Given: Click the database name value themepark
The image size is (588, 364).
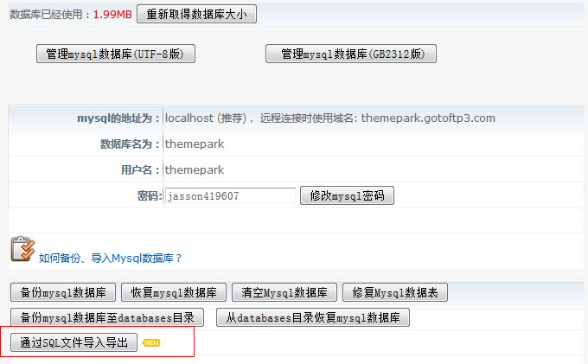Looking at the screenshot, I should pyautogui.click(x=195, y=144).
